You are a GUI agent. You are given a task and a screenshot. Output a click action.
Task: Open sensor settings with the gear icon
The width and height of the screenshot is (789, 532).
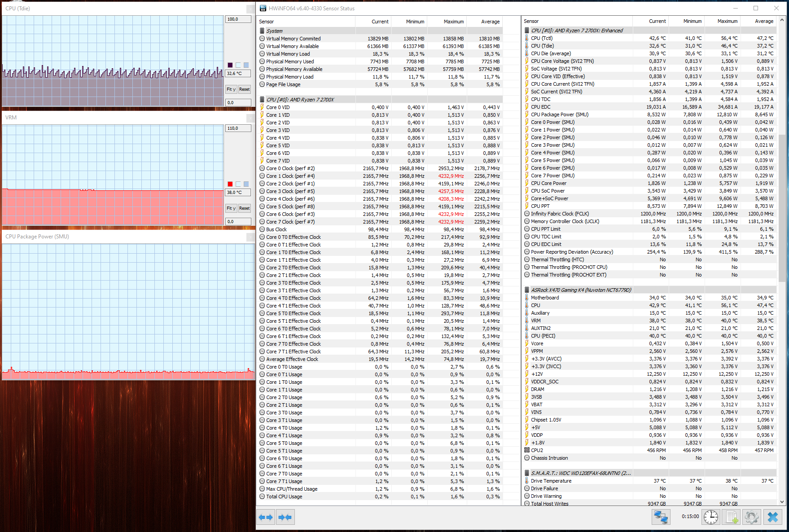click(752, 517)
